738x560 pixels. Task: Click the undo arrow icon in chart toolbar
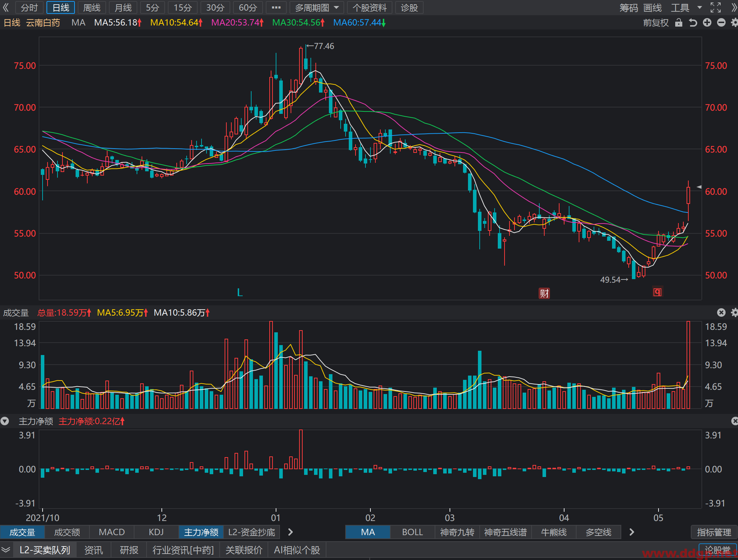click(693, 23)
